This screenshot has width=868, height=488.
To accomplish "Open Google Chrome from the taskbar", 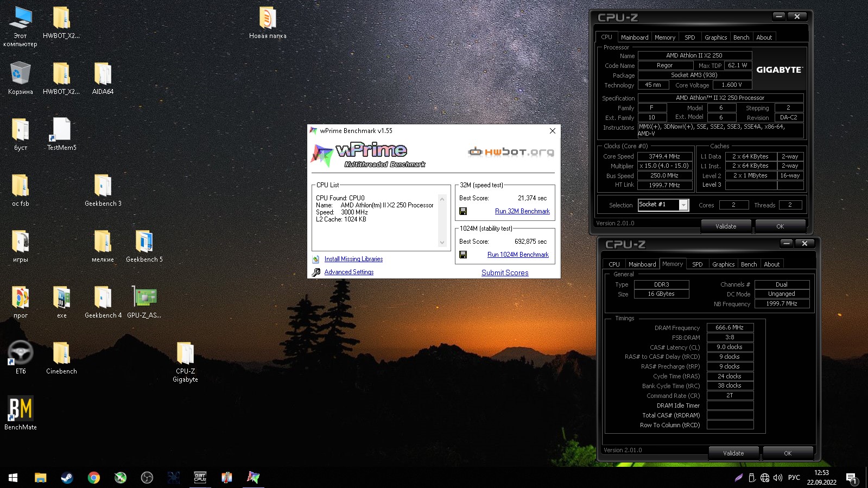I will [x=93, y=478].
